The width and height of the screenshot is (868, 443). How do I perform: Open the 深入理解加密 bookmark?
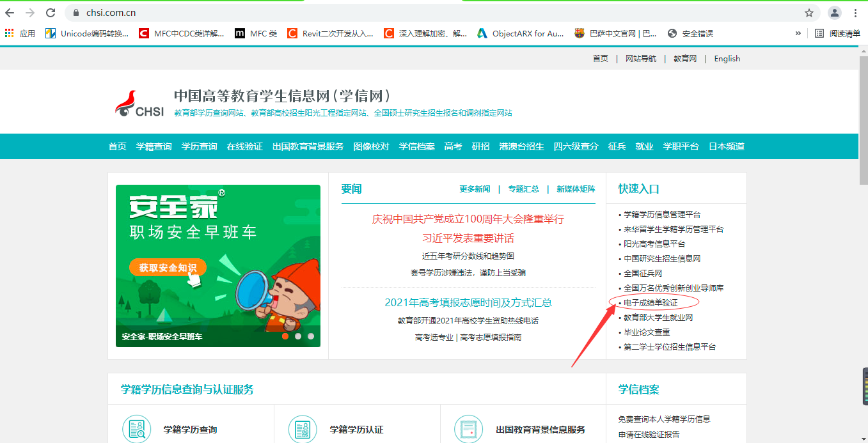tap(425, 33)
